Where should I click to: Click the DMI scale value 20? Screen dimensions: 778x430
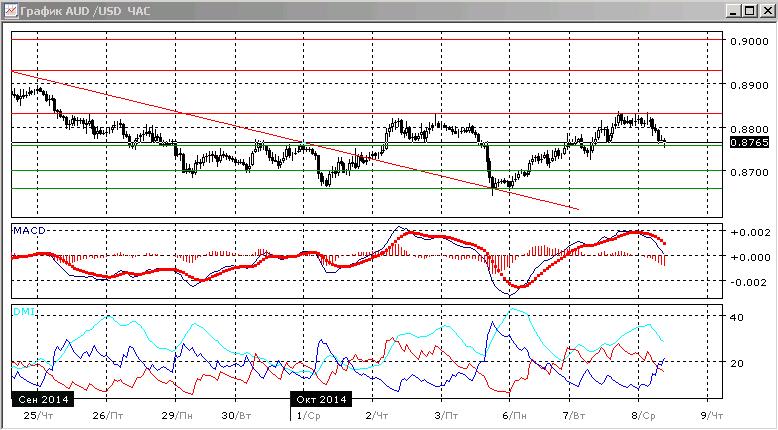(737, 363)
